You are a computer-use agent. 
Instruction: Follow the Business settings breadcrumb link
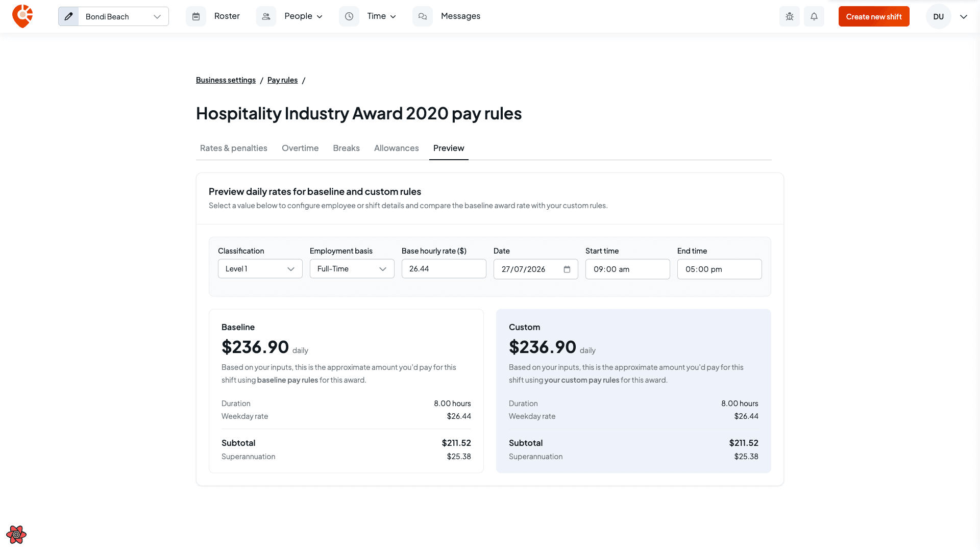click(x=226, y=80)
